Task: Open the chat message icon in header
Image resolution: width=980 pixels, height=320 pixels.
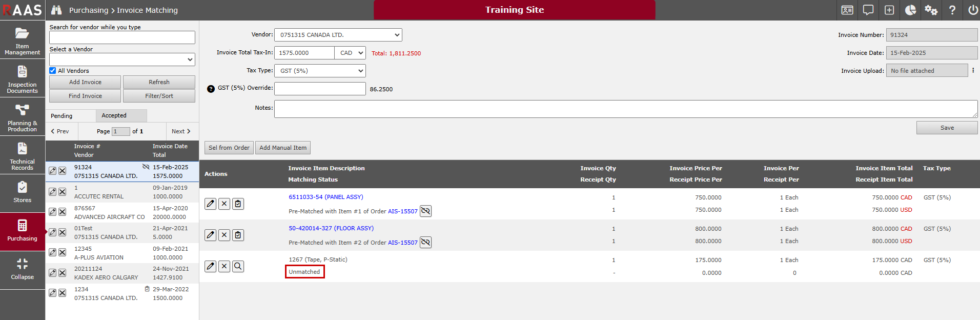Action: (x=868, y=10)
